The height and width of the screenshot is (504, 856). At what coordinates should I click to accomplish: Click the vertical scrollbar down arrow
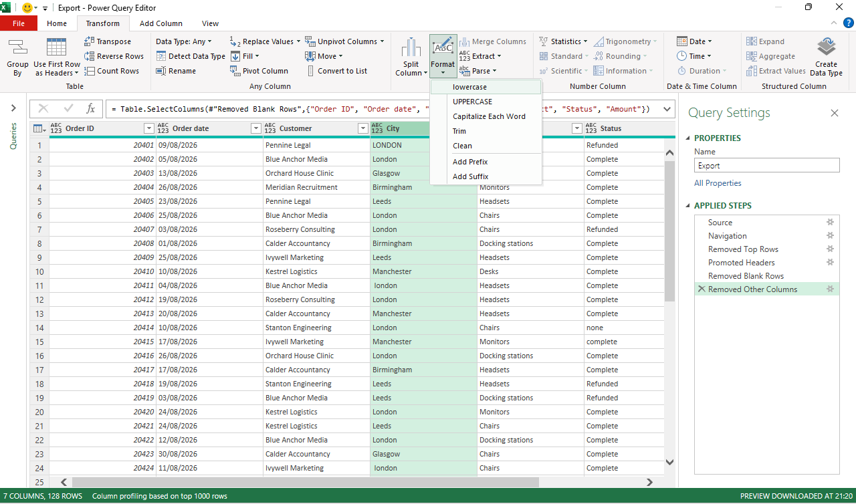click(670, 461)
